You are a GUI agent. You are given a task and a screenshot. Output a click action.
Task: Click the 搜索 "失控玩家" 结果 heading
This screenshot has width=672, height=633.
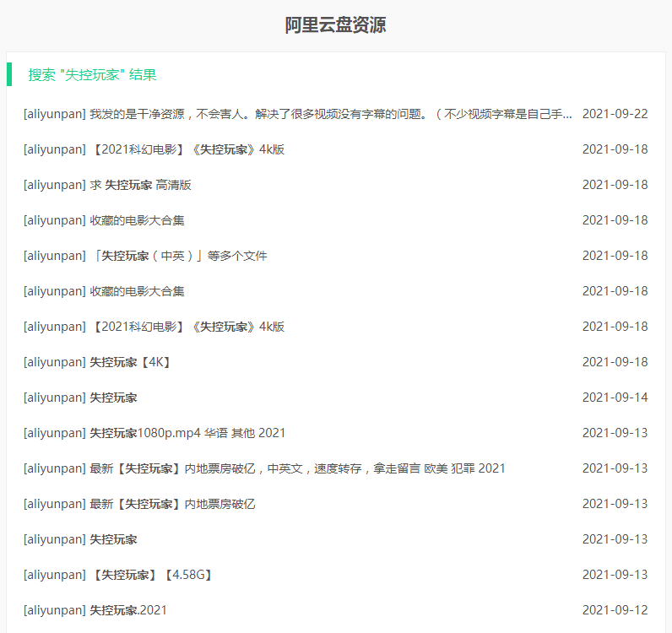point(92,74)
